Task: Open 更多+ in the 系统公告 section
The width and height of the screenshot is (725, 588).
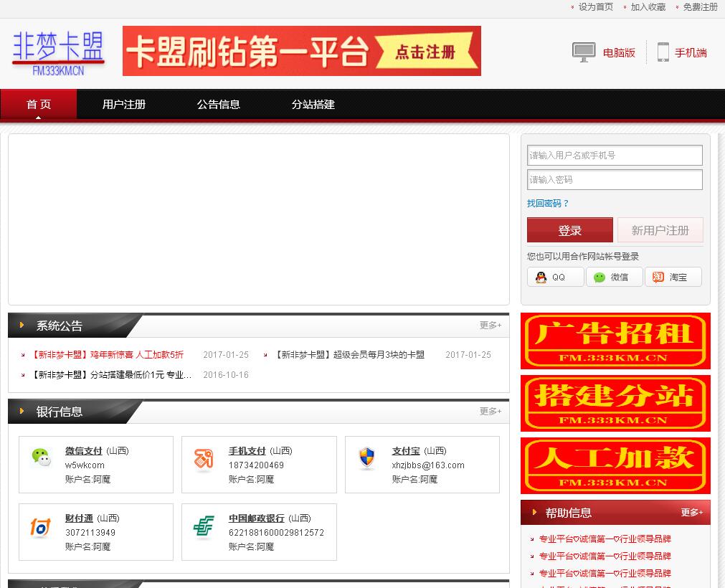Action: pos(490,326)
